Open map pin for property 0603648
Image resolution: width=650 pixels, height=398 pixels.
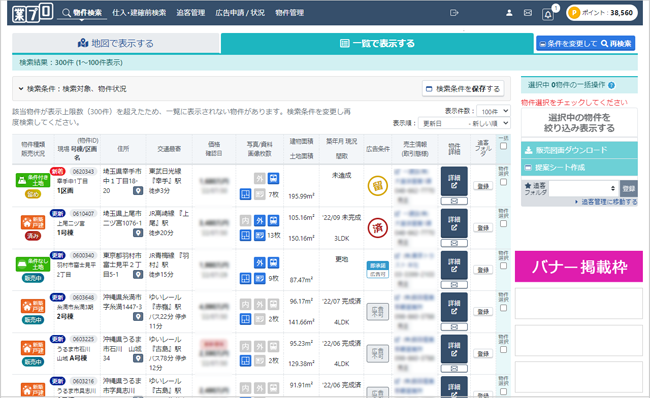138,316
